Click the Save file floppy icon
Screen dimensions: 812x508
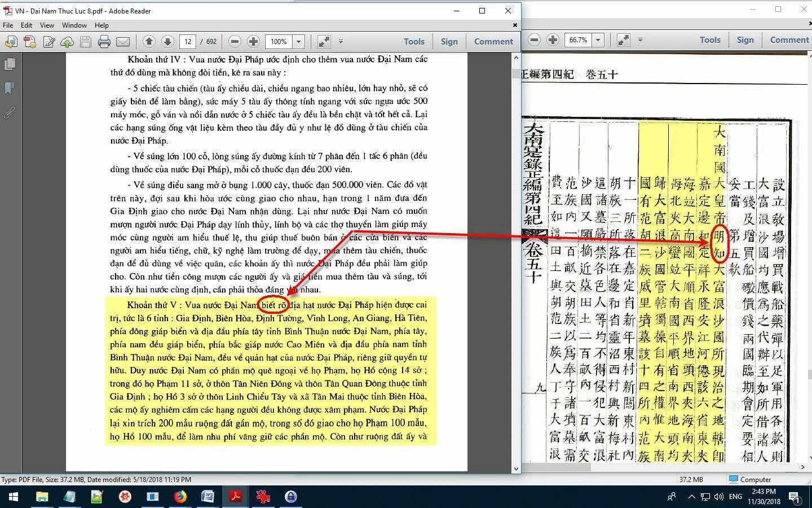[86, 42]
